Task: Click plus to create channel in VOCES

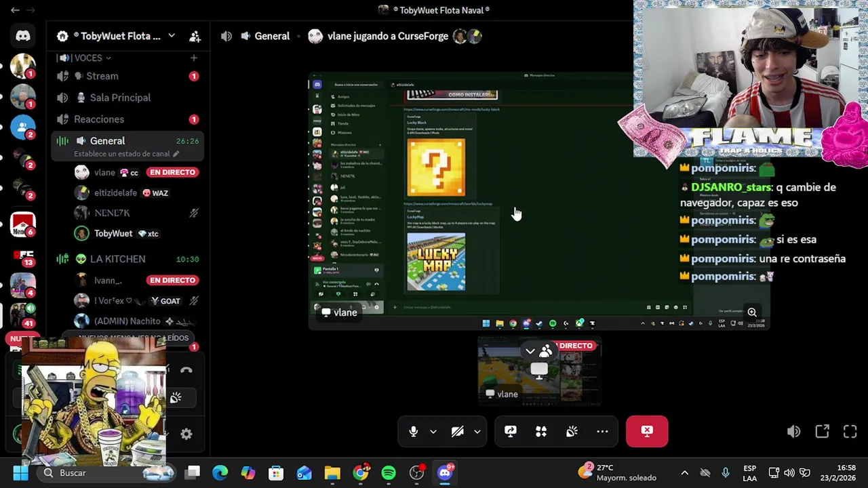Action: click(x=194, y=58)
